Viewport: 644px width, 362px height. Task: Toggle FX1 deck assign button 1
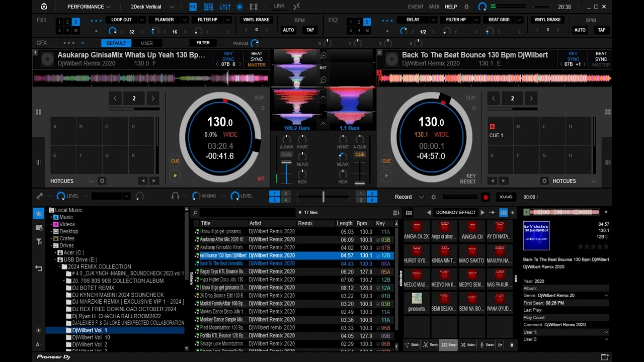(x=60, y=22)
